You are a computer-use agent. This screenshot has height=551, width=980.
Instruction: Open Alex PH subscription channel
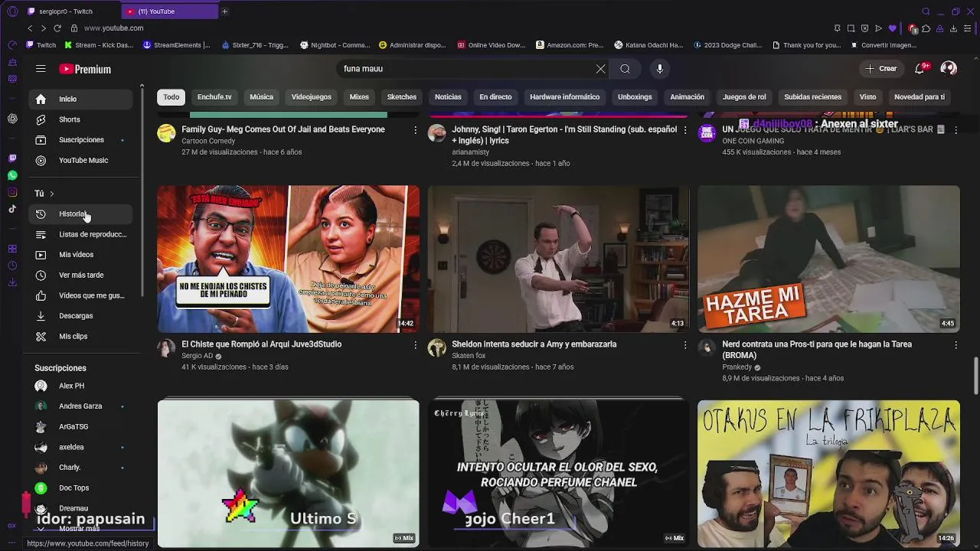[80, 386]
